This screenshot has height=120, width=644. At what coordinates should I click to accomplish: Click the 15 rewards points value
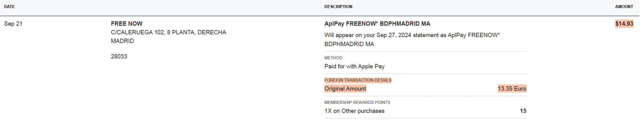coord(523,111)
